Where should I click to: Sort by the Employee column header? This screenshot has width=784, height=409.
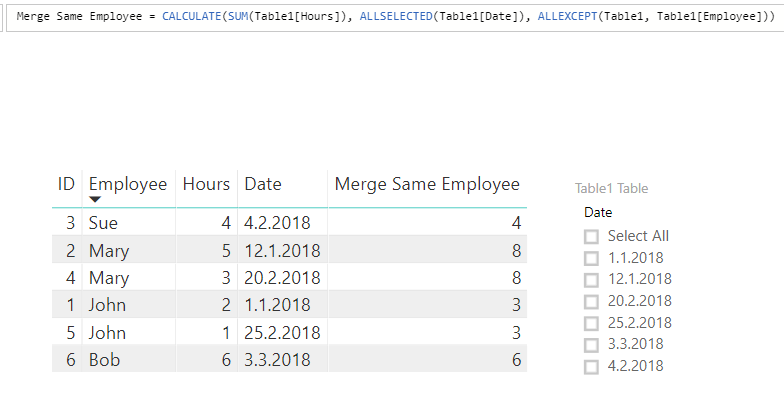click(x=128, y=184)
